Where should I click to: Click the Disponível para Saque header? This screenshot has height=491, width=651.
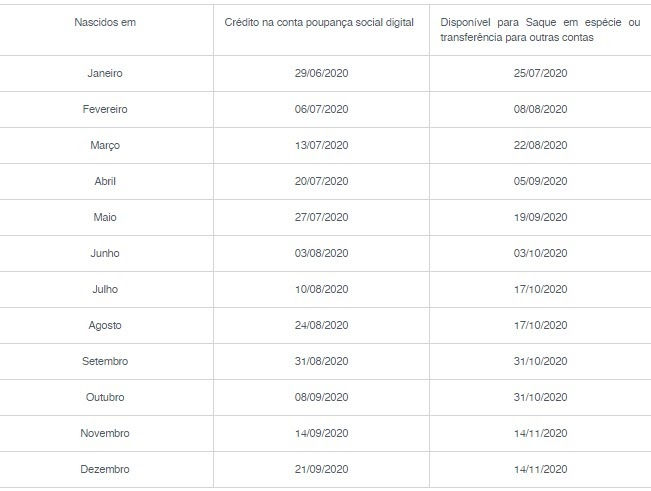540,29
